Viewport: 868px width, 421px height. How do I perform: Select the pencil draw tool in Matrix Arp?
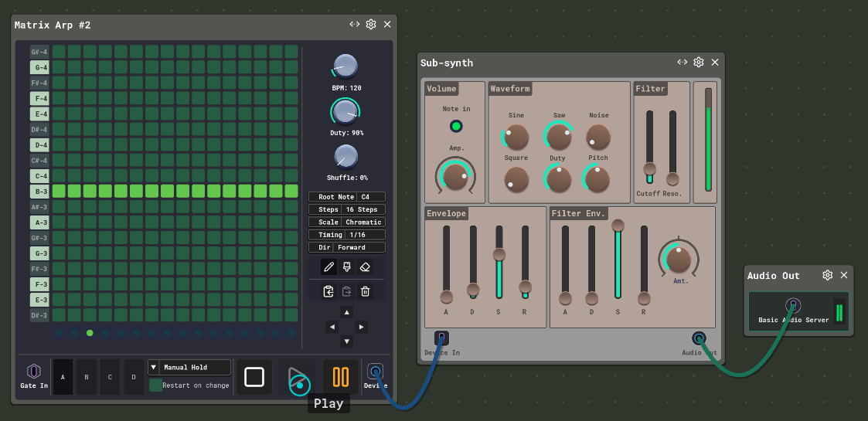click(x=328, y=267)
